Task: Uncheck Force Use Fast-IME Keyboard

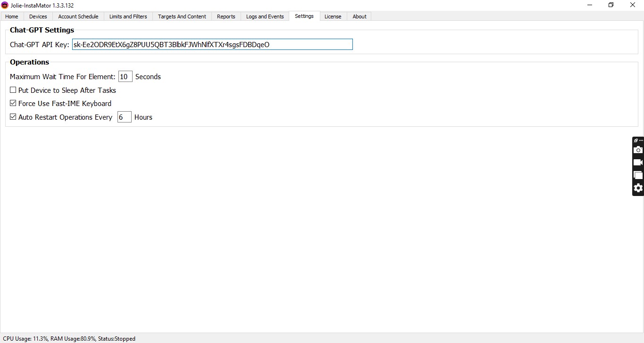Action: point(13,103)
